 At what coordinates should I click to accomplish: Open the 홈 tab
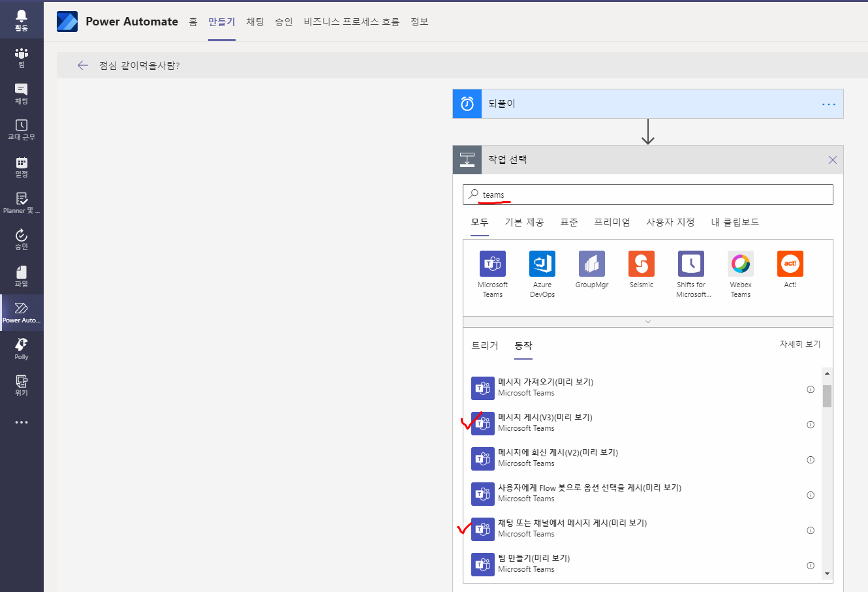click(x=193, y=22)
